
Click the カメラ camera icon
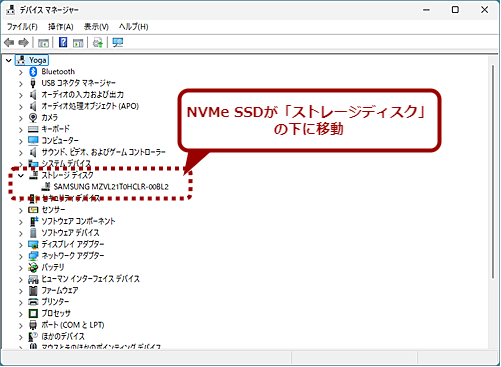click(33, 117)
